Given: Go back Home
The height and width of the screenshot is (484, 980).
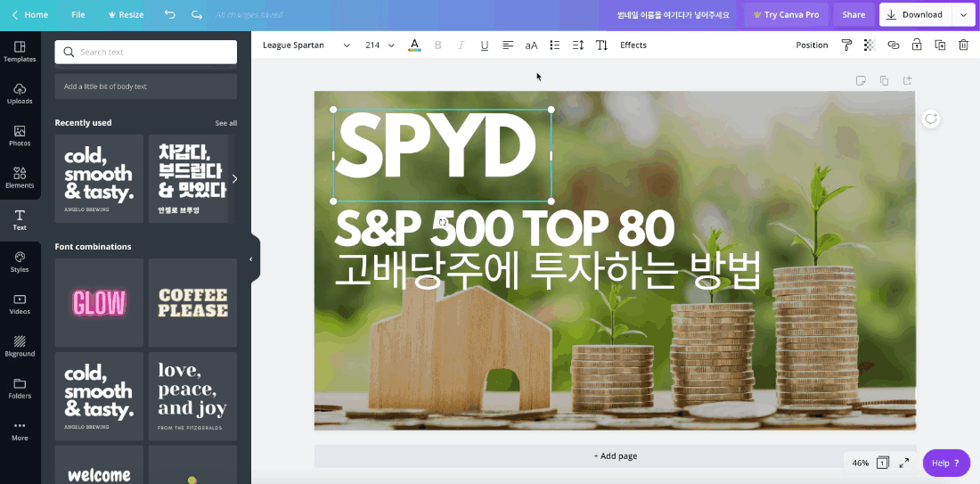Looking at the screenshot, I should (x=30, y=14).
